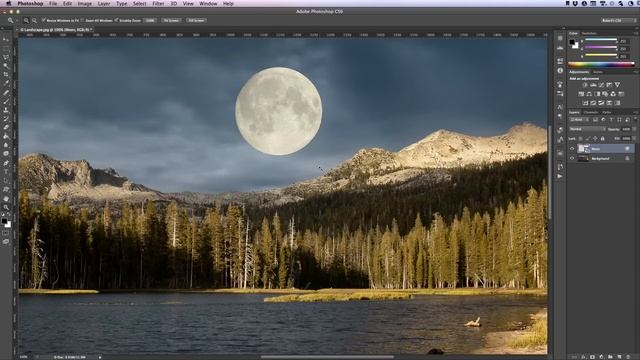The image size is (640, 360).
Task: Open the workspace switcher dropdown
Action: [x=618, y=20]
